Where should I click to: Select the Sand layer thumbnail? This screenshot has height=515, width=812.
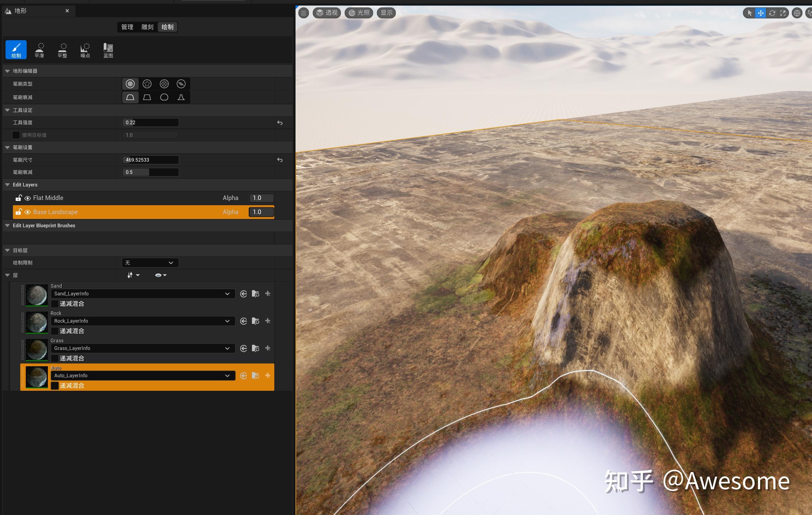pos(37,295)
